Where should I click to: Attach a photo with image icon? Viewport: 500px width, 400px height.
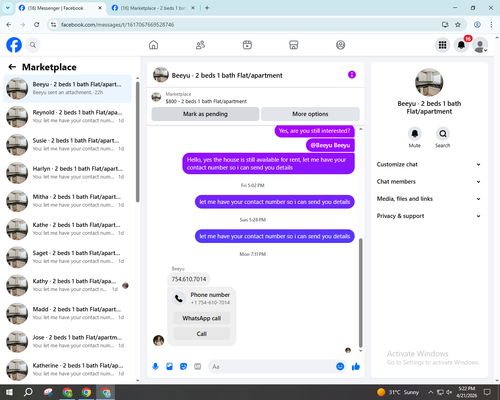click(x=169, y=367)
